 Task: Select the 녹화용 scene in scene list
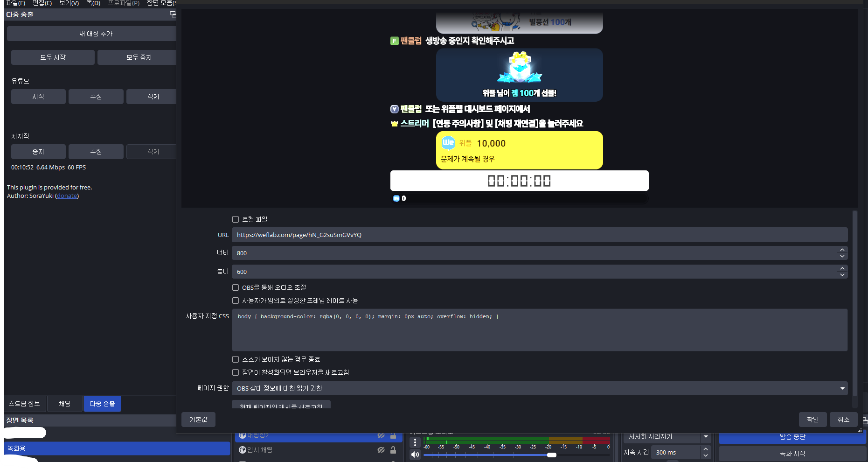pos(117,448)
